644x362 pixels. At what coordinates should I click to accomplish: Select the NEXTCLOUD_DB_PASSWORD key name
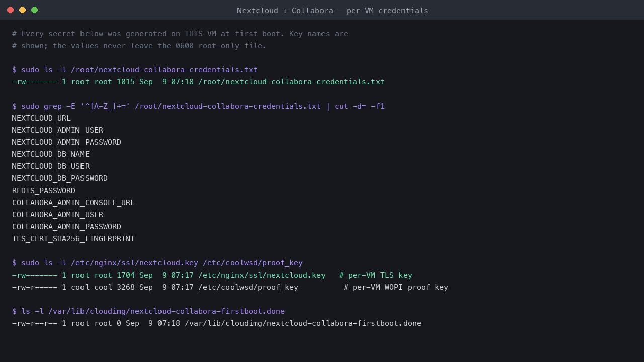point(60,178)
